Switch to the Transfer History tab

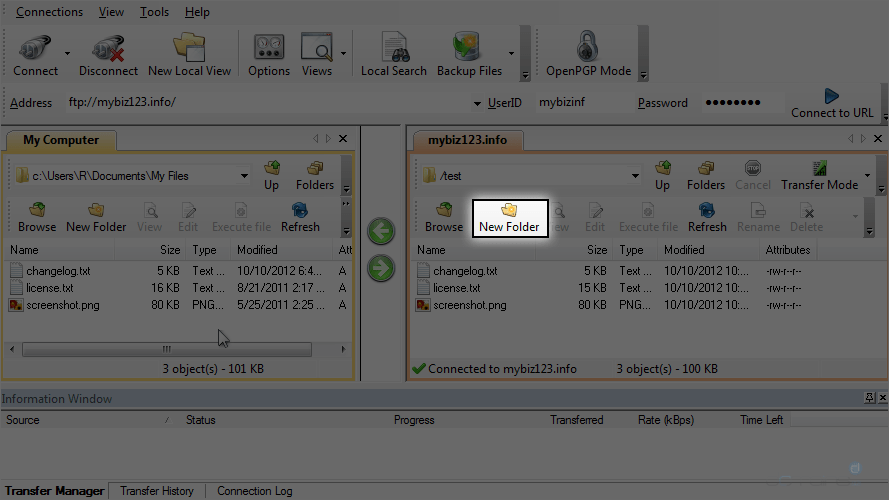click(157, 491)
